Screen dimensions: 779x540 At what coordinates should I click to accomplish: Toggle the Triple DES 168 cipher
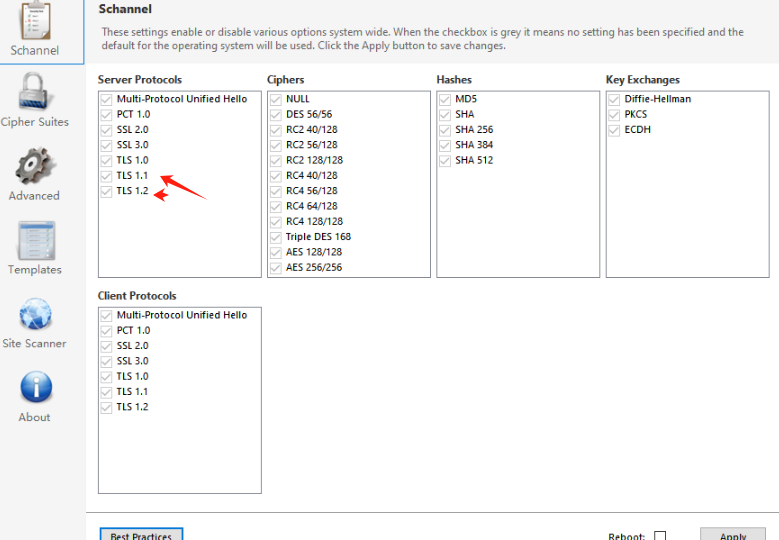pyautogui.click(x=276, y=237)
